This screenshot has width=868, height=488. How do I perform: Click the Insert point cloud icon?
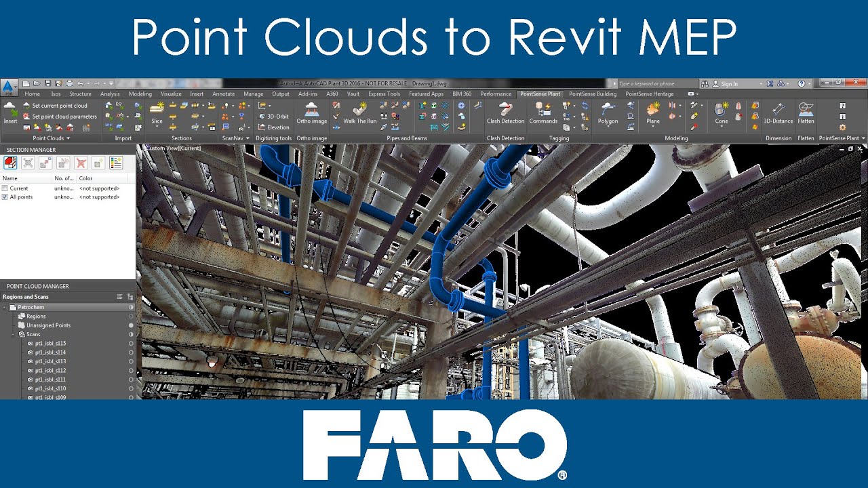tap(10, 109)
